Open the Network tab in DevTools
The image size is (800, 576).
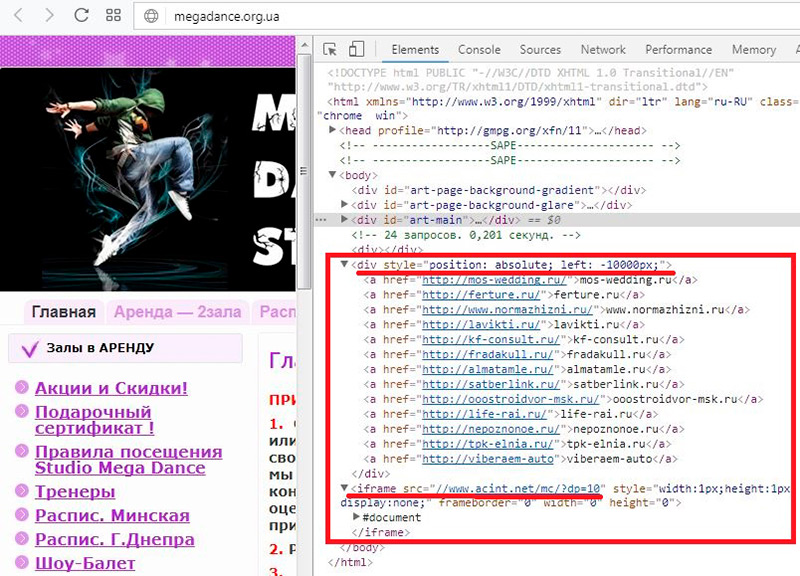(x=603, y=50)
